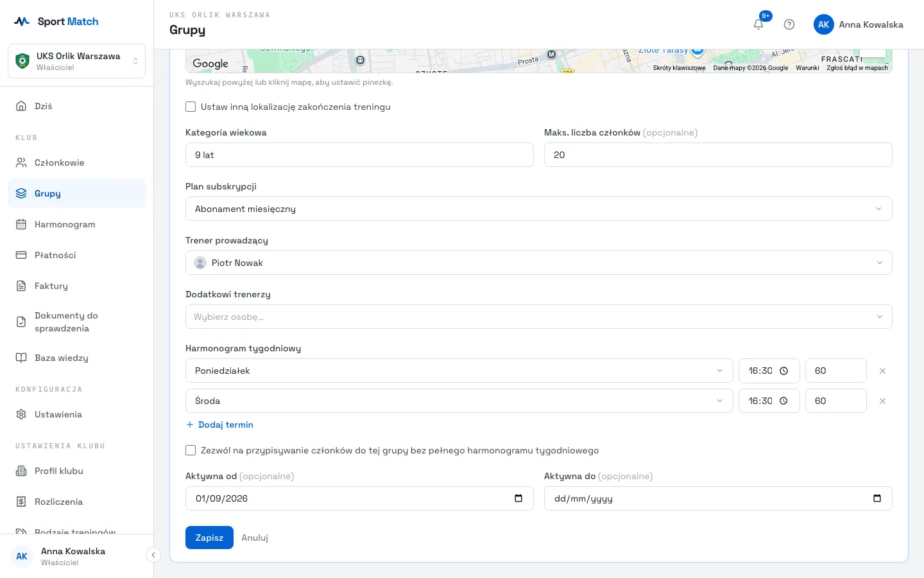Enable different training end location checkbox
This screenshot has width=924, height=578.
point(191,107)
